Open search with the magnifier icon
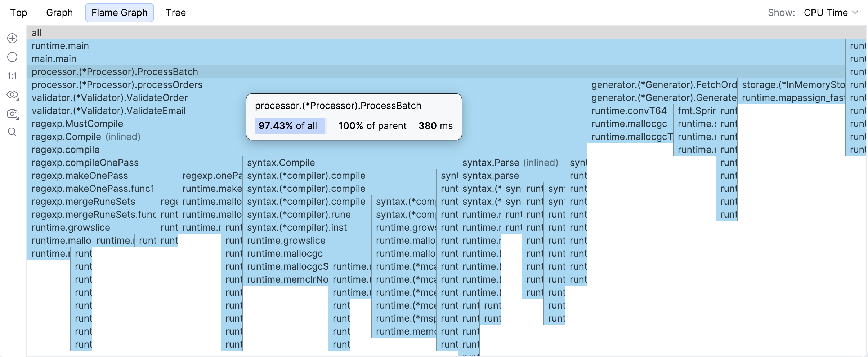The width and height of the screenshot is (868, 357). click(12, 132)
